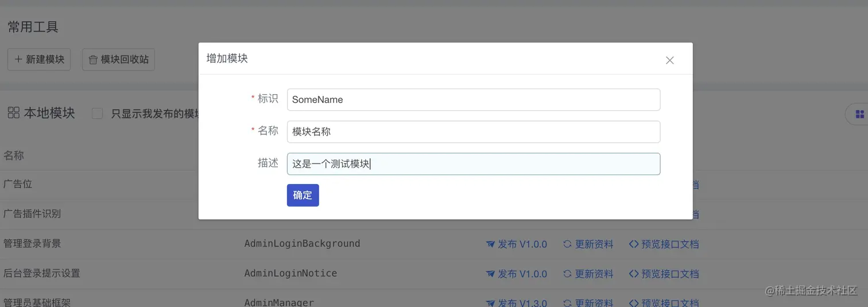Click the trash icon on 模块回收站
This screenshot has height=307, width=868.
point(93,60)
